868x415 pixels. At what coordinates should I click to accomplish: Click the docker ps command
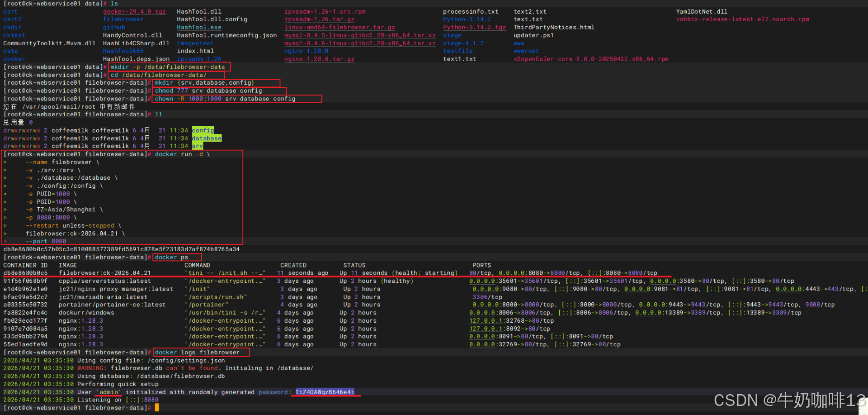point(171,257)
